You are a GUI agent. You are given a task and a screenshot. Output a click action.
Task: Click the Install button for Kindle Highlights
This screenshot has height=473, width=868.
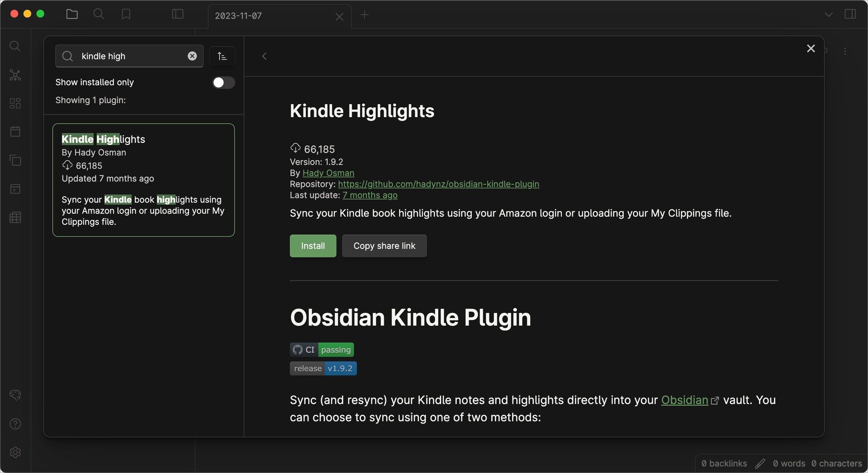(313, 245)
